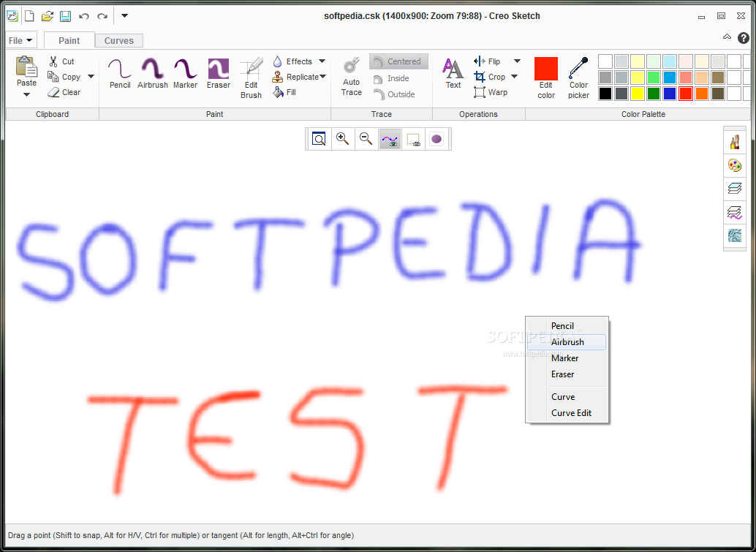Image resolution: width=756 pixels, height=552 pixels.
Task: Toggle curve visibility eye button
Action: (390, 139)
